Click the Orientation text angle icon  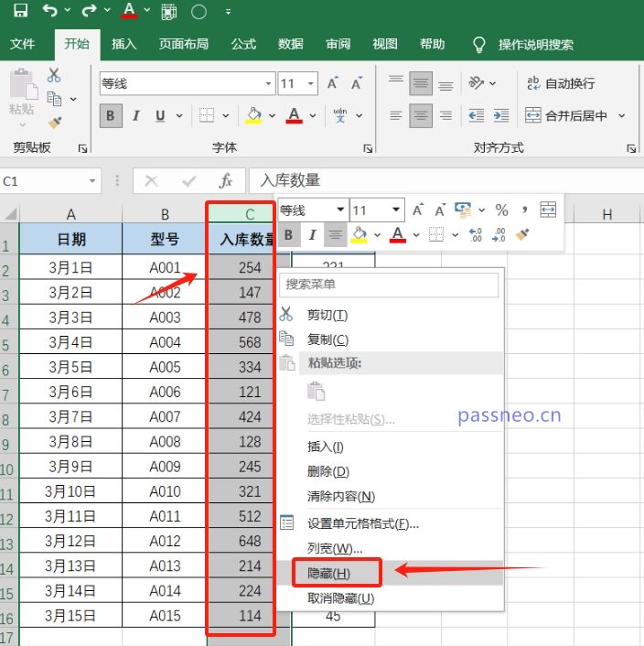point(476,83)
